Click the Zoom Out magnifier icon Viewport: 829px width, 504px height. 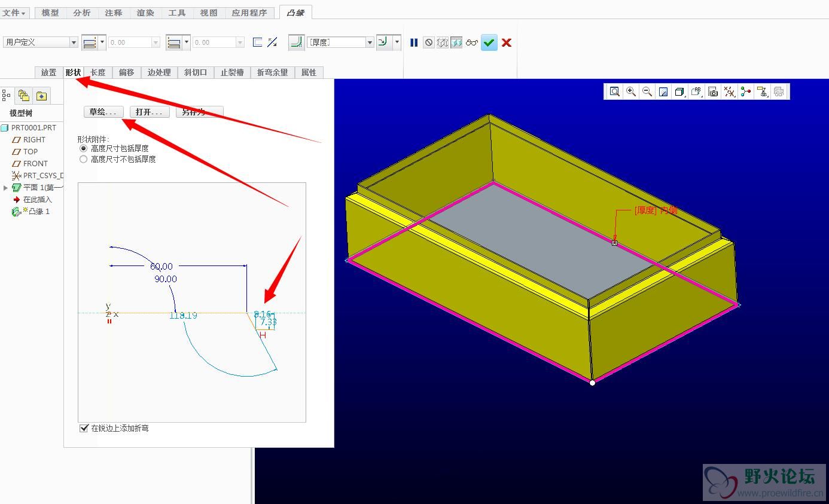pyautogui.click(x=647, y=91)
